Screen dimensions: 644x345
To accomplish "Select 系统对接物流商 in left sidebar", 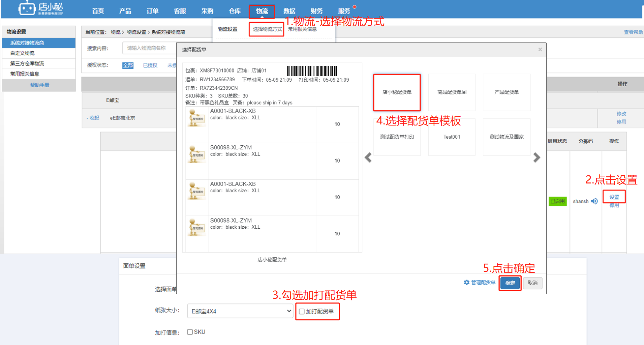I will (x=39, y=43).
